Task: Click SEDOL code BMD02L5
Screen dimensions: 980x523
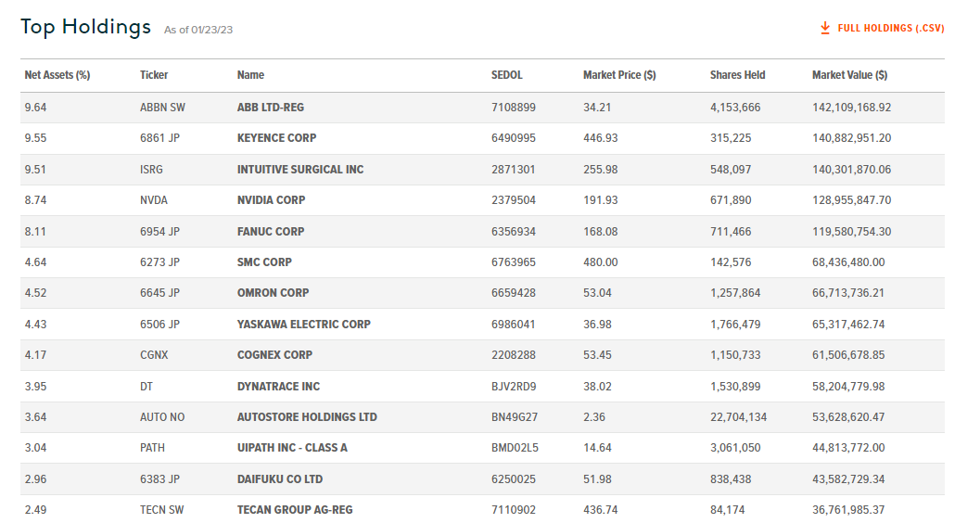Action: pyautogui.click(x=515, y=448)
